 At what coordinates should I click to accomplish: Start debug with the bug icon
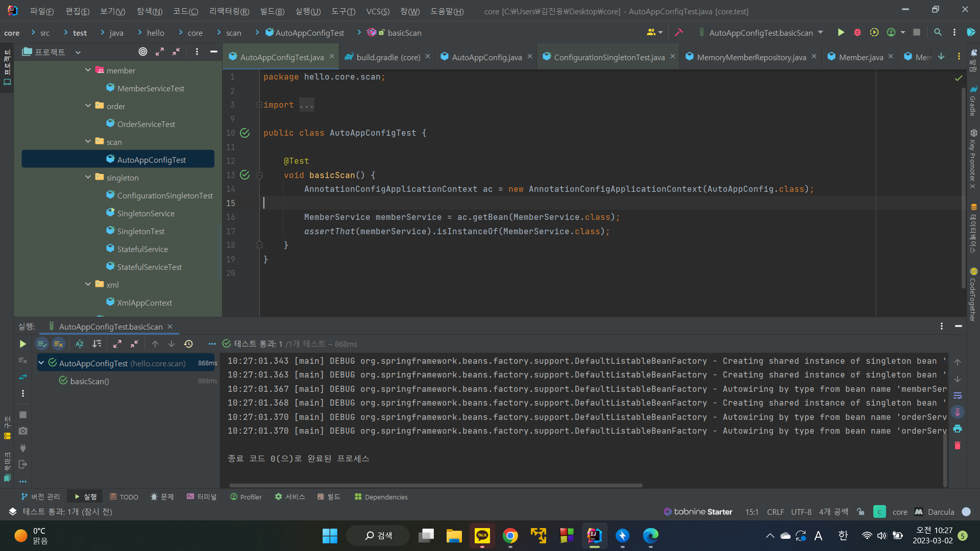pyautogui.click(x=857, y=33)
